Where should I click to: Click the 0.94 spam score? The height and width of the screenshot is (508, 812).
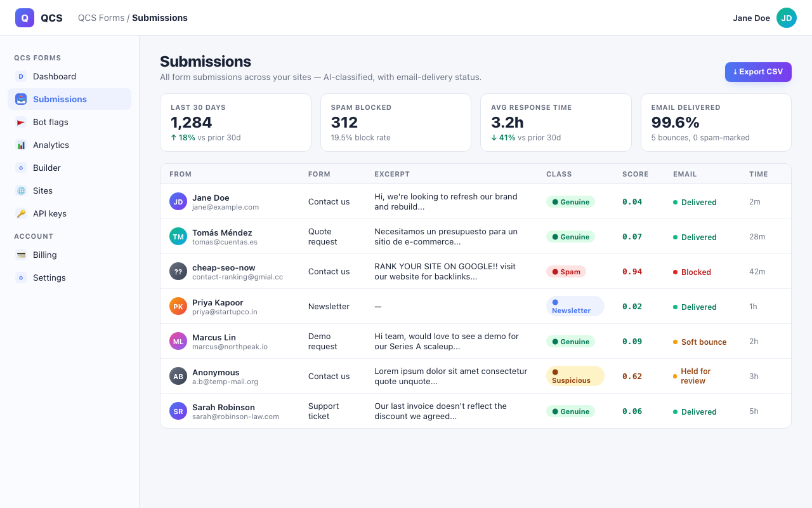coord(632,271)
